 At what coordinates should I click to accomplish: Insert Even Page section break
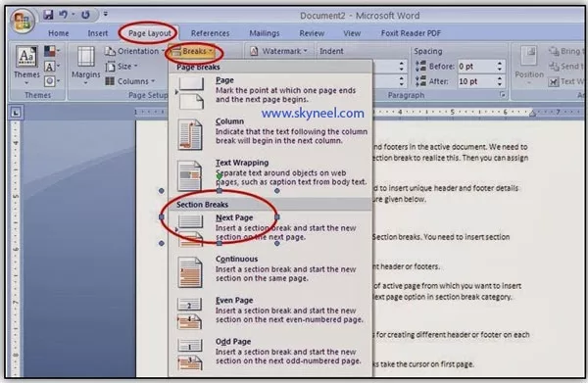[x=270, y=312]
